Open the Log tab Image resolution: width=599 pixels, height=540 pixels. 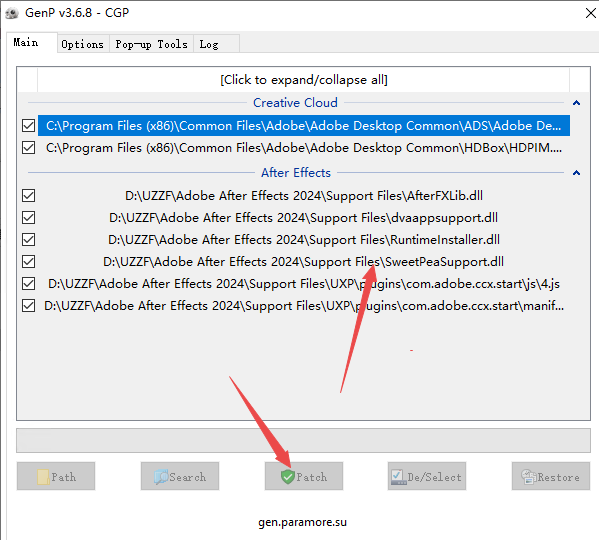click(209, 44)
